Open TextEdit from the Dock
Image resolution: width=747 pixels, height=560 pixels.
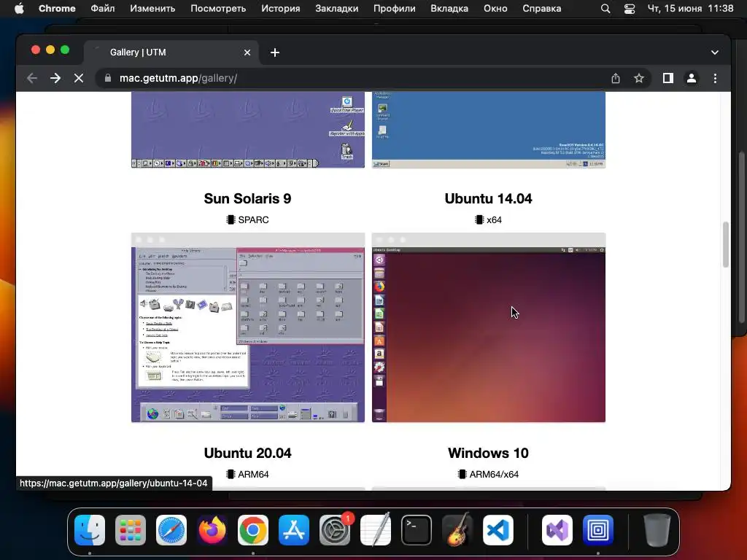pos(376,530)
